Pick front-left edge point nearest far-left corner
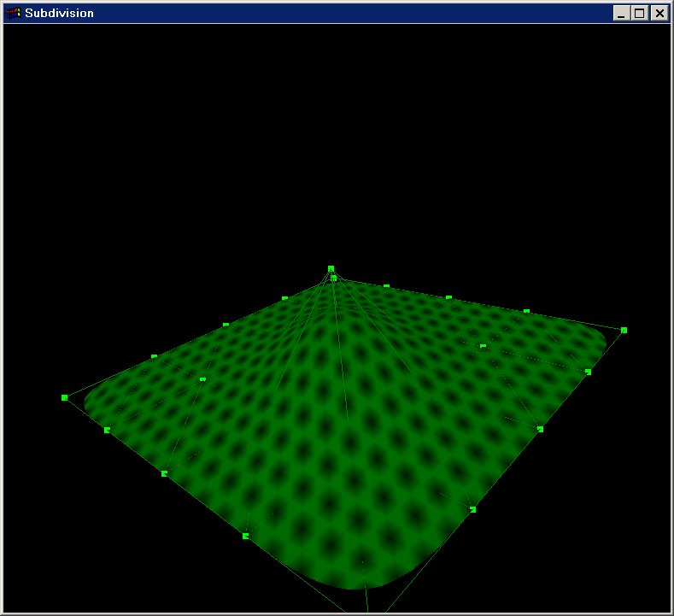The height and width of the screenshot is (616, 674). coord(107,430)
